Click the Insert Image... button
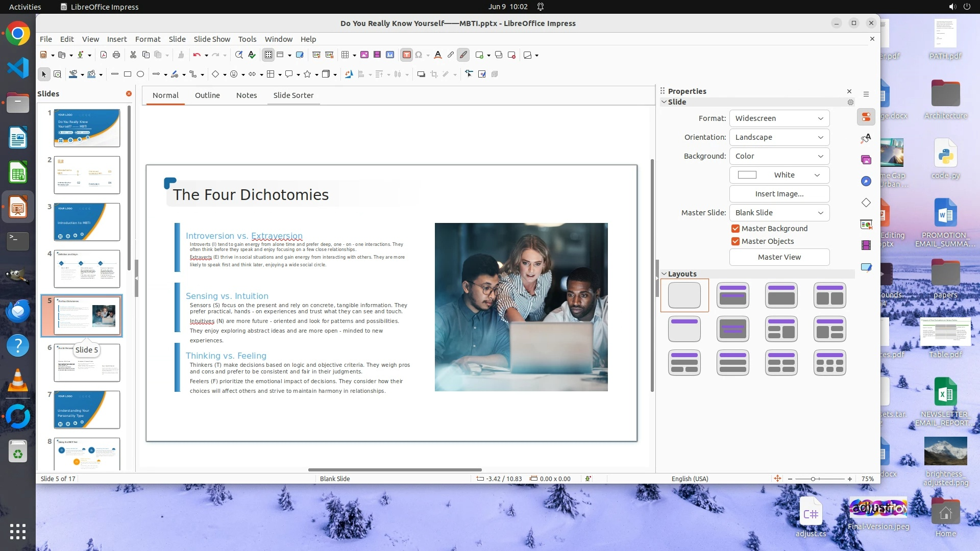This screenshot has height=551, width=980. click(779, 194)
